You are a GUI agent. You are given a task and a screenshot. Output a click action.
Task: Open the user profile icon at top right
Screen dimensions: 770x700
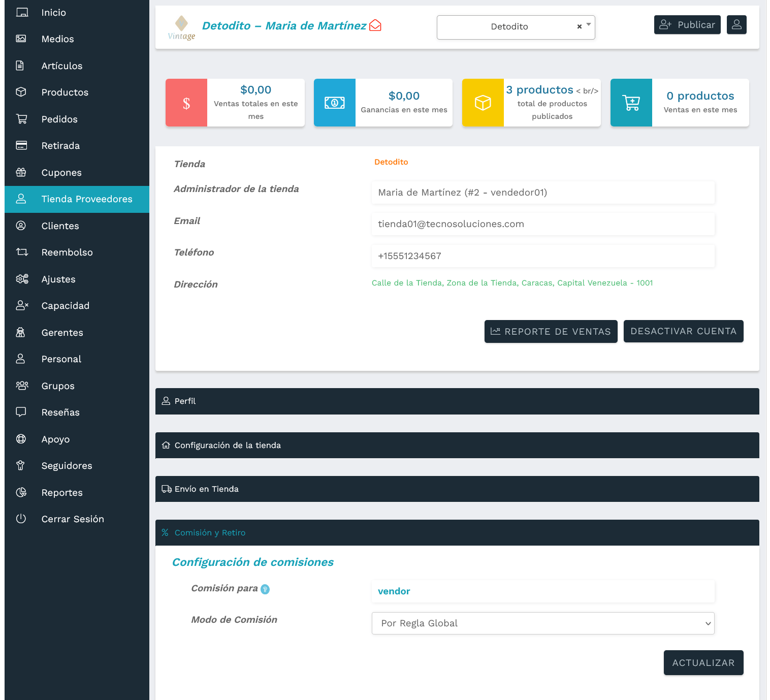(x=736, y=24)
